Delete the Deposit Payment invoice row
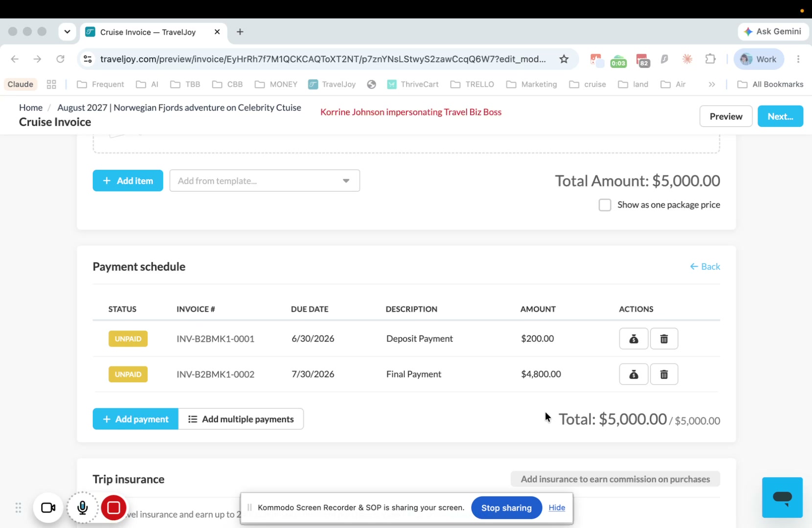812x528 pixels. tap(664, 339)
